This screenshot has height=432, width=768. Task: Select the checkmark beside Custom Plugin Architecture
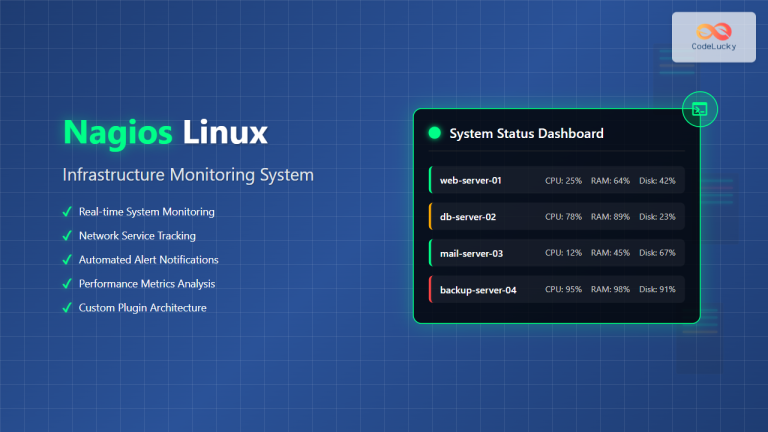tap(67, 308)
